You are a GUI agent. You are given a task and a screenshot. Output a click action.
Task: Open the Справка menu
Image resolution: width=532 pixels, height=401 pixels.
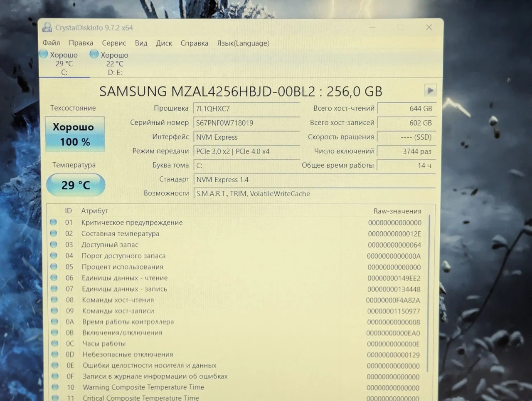coord(194,43)
